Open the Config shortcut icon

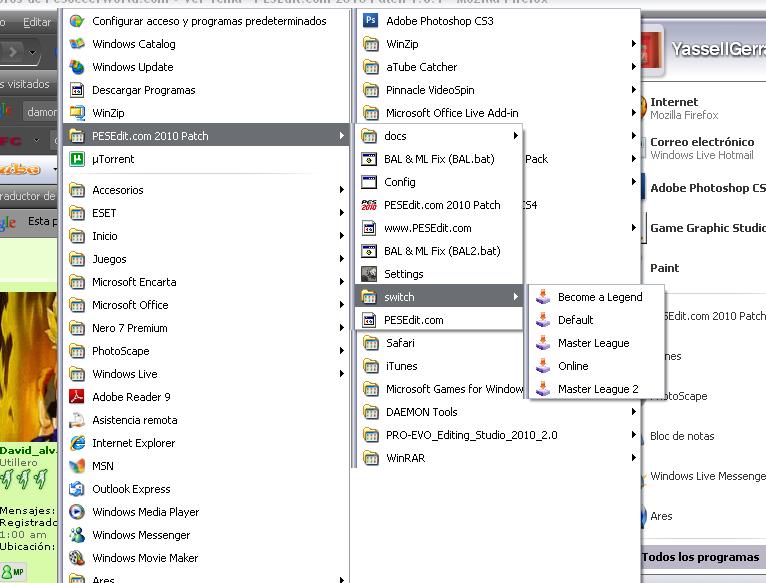369,182
